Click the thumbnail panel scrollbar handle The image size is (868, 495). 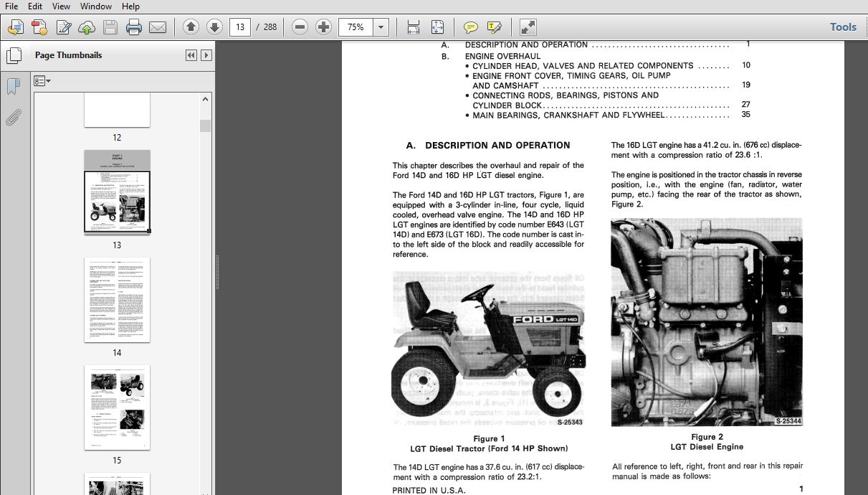point(206,126)
